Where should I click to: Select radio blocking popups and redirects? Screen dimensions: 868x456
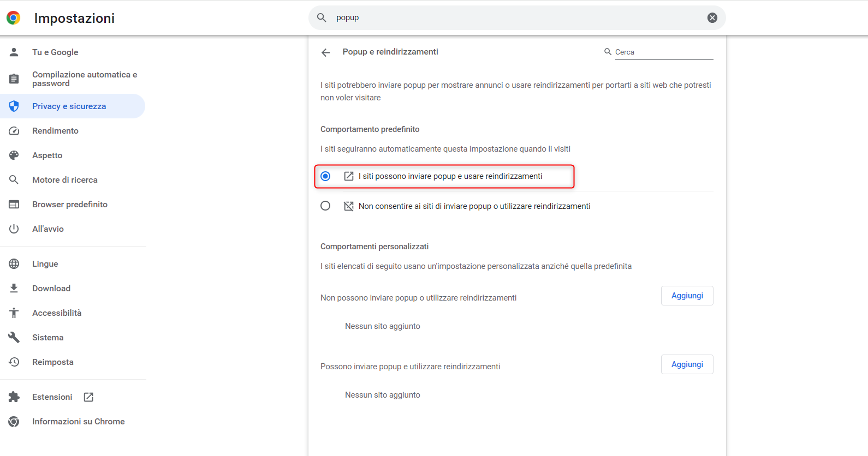pyautogui.click(x=325, y=206)
